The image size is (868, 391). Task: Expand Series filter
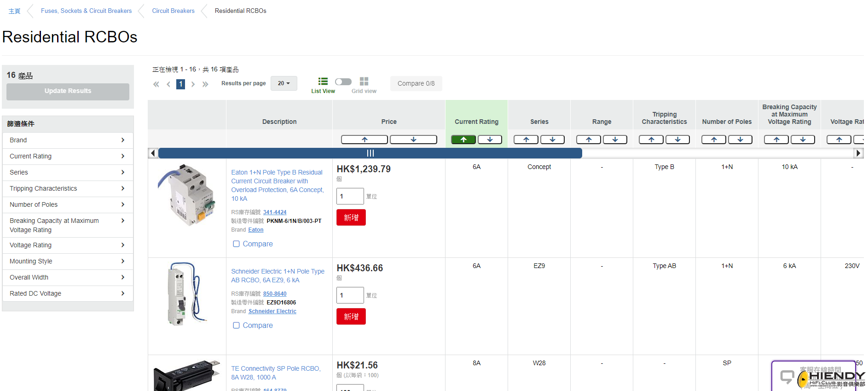click(68, 173)
